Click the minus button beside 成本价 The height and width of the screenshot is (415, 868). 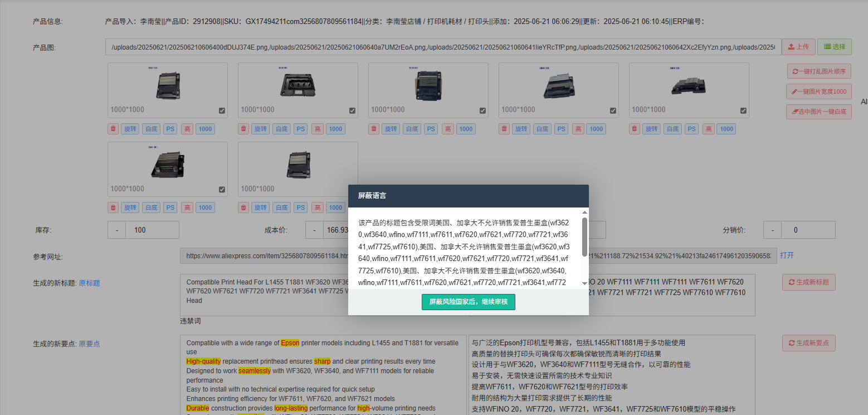coord(314,230)
